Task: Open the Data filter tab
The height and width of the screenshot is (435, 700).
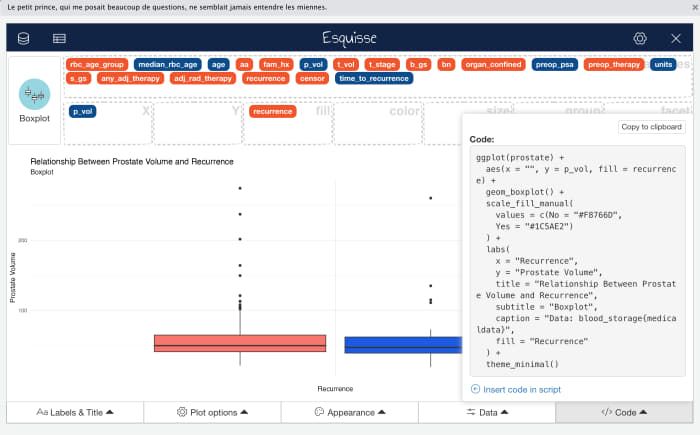Action: coord(487,412)
